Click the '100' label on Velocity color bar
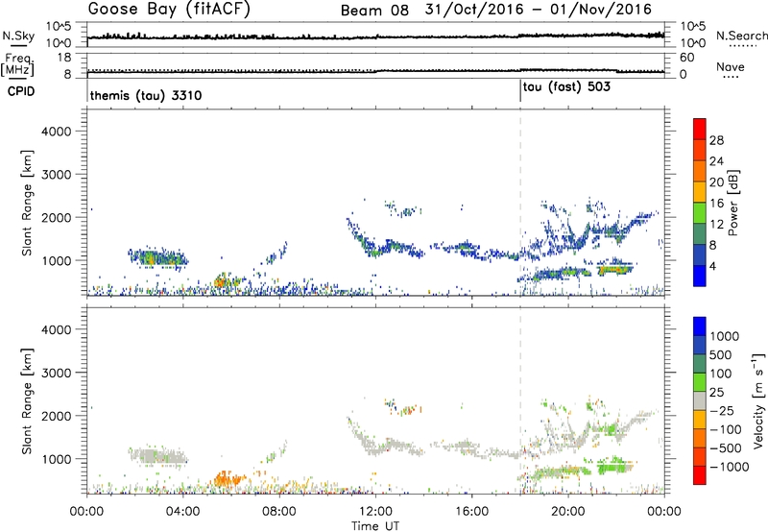 [721, 374]
